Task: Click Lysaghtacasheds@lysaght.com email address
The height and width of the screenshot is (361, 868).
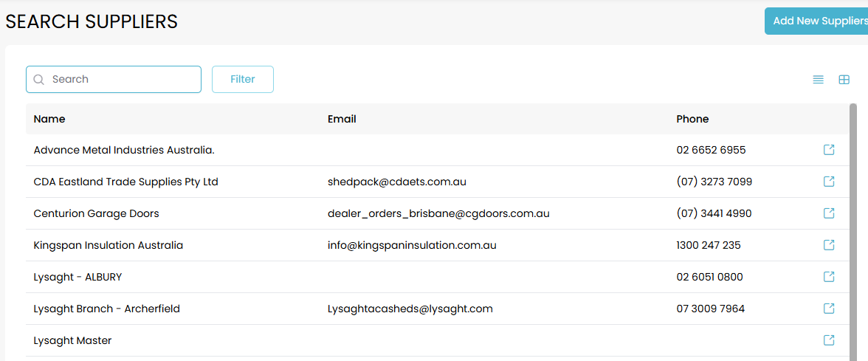Action: coord(410,309)
